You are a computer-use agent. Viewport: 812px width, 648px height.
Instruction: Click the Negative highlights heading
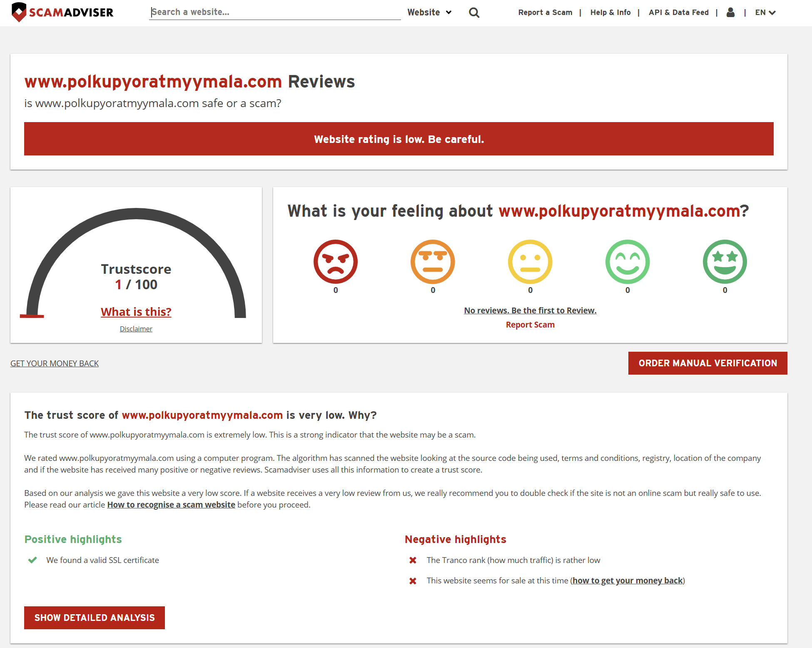(456, 539)
